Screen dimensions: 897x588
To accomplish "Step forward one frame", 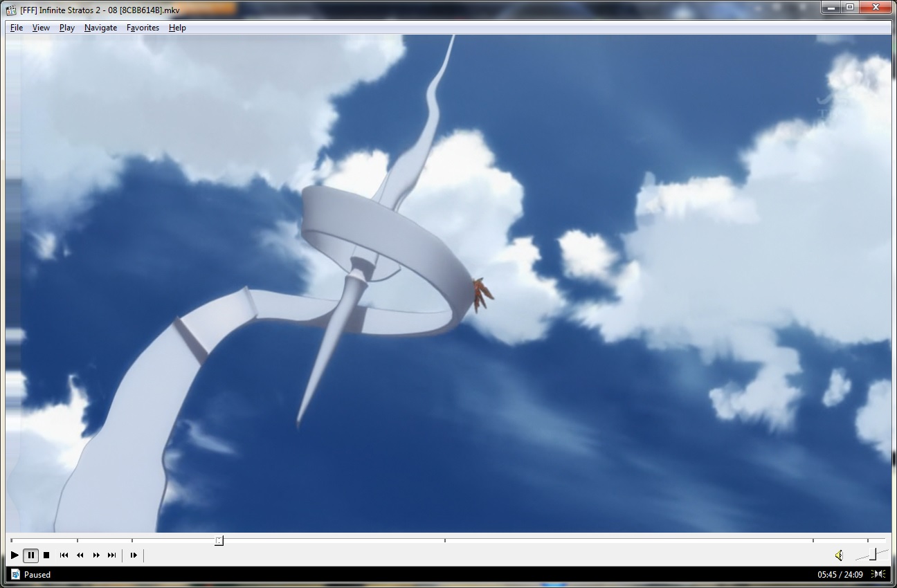I will 134,555.
